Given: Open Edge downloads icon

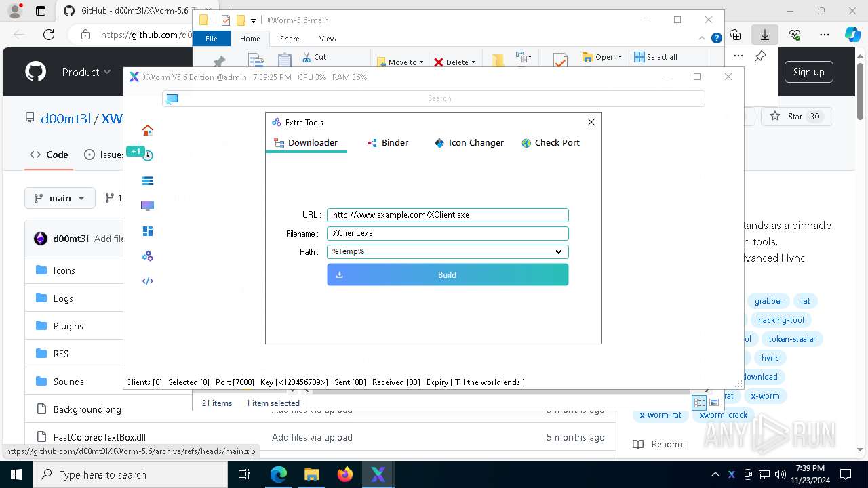Looking at the screenshot, I should (765, 35).
